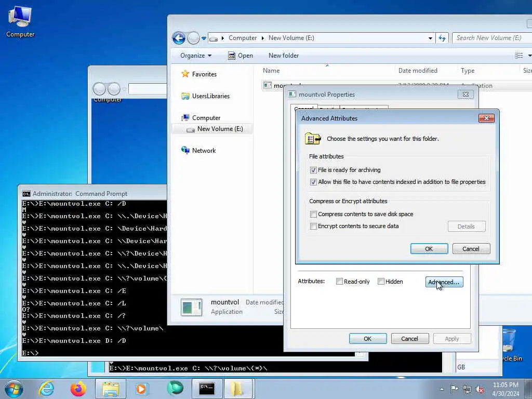The width and height of the screenshot is (532, 399).
Task: Click the Action Center flag tray icon
Action: (x=454, y=389)
